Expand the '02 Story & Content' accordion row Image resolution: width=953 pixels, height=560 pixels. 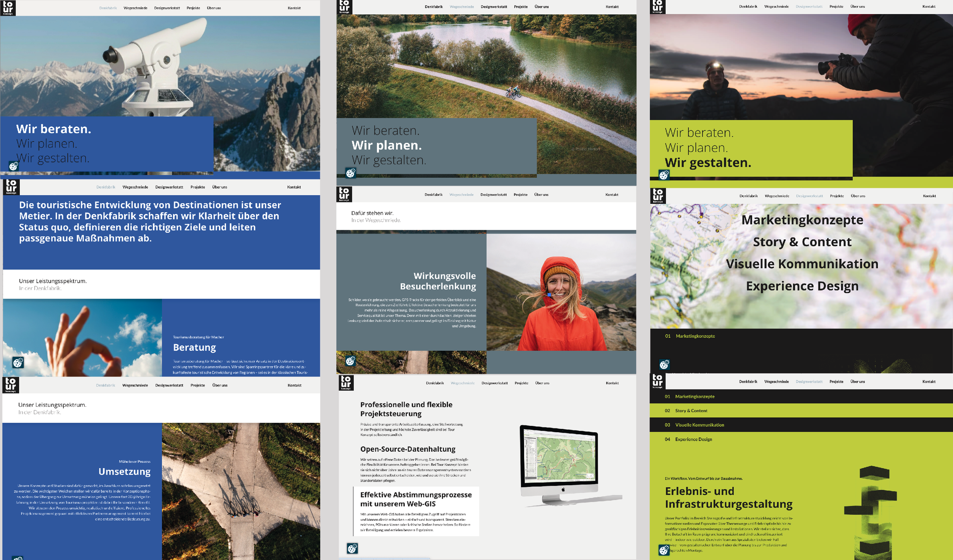coord(801,411)
